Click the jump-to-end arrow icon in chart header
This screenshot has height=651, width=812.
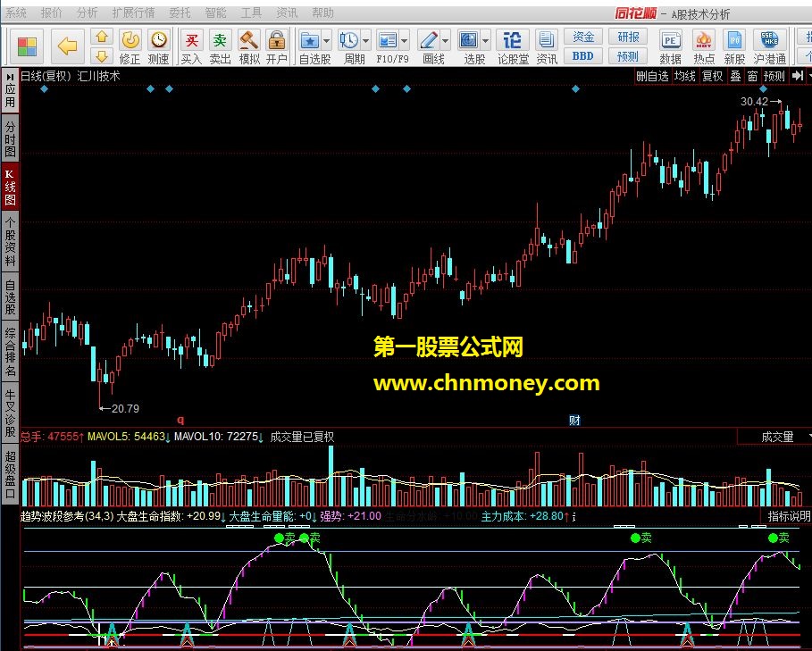[798, 76]
